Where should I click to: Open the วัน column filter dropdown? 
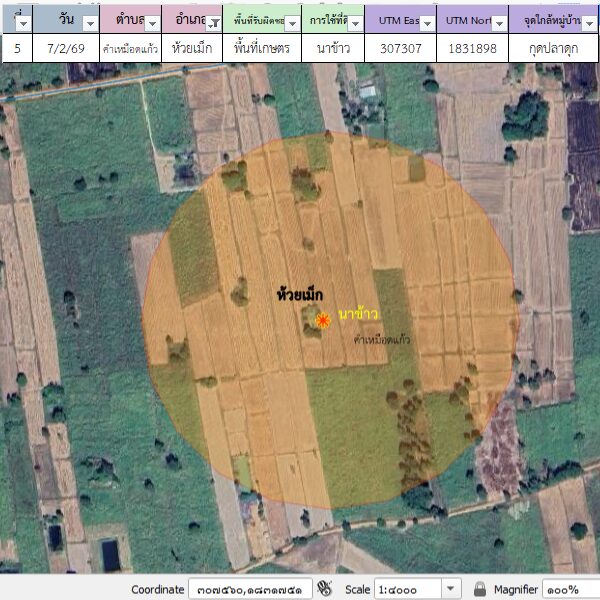(x=90, y=22)
